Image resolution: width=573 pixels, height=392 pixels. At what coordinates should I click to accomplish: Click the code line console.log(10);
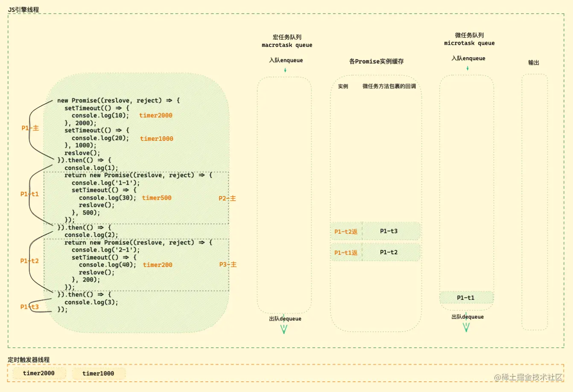(x=100, y=116)
